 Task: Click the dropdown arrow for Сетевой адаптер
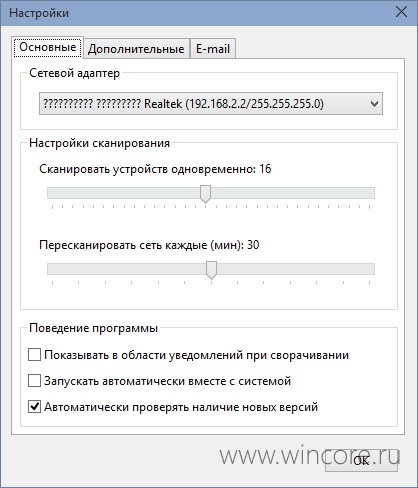coord(374,104)
